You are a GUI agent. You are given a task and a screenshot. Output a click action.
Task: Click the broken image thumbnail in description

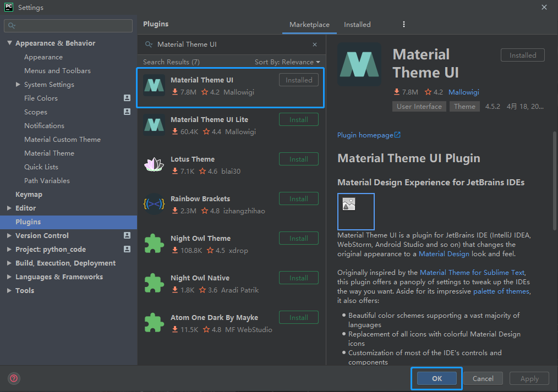pyautogui.click(x=356, y=212)
